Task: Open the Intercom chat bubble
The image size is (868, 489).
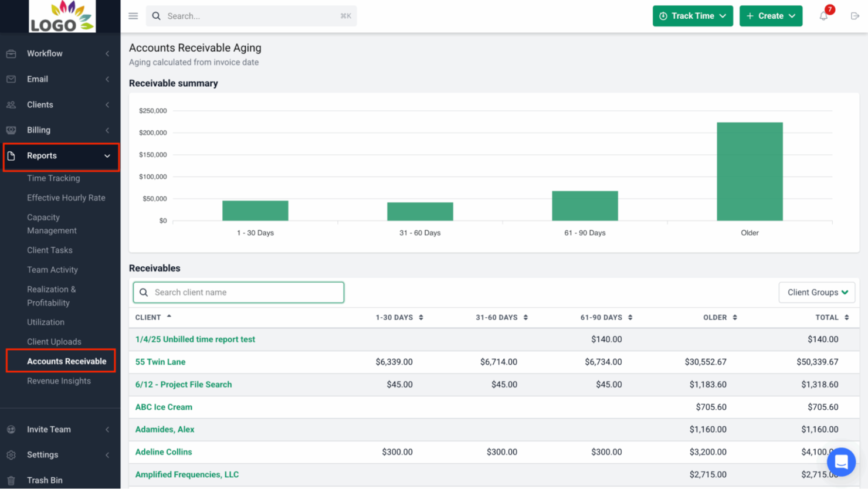Action: click(842, 462)
